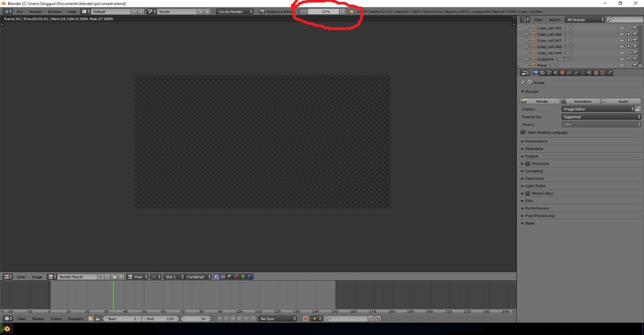The width and height of the screenshot is (644, 335).
Task: Expand the Dimensions panel
Action: [x=581, y=141]
